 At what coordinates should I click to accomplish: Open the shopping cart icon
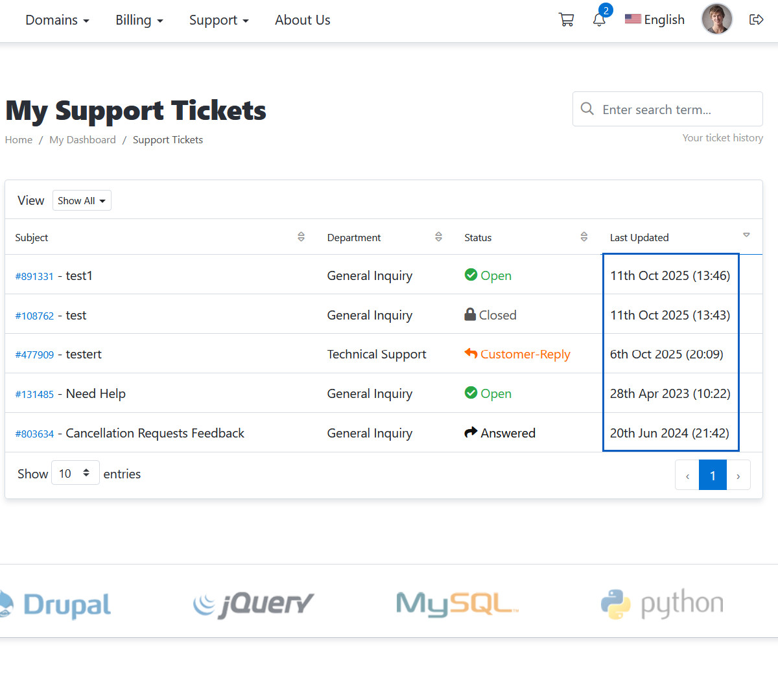point(566,20)
